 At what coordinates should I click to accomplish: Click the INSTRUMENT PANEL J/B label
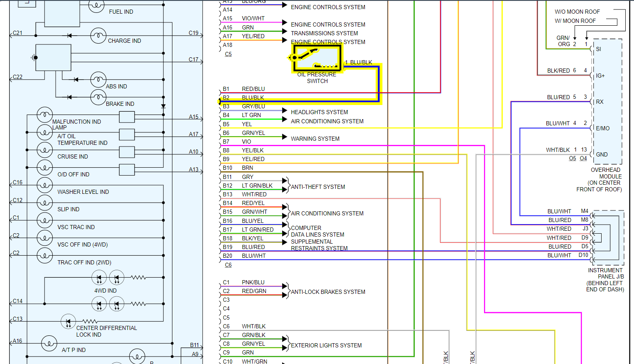pos(605,273)
